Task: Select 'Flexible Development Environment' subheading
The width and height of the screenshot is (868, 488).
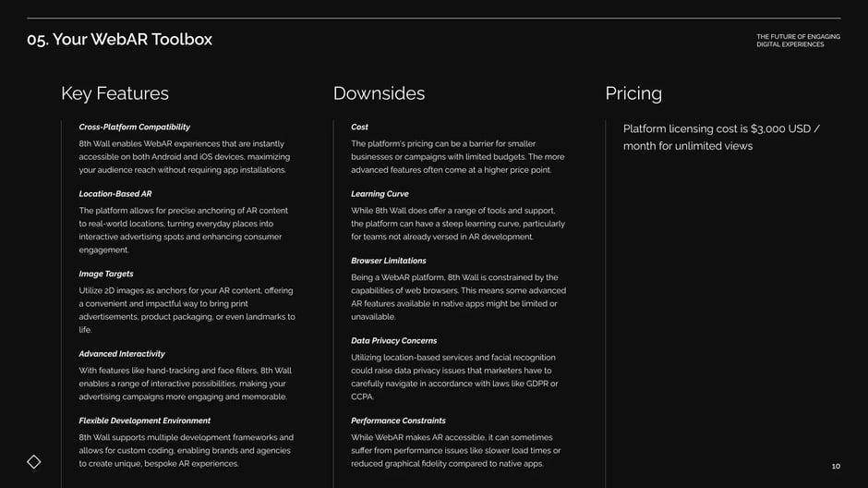Action: tap(144, 421)
